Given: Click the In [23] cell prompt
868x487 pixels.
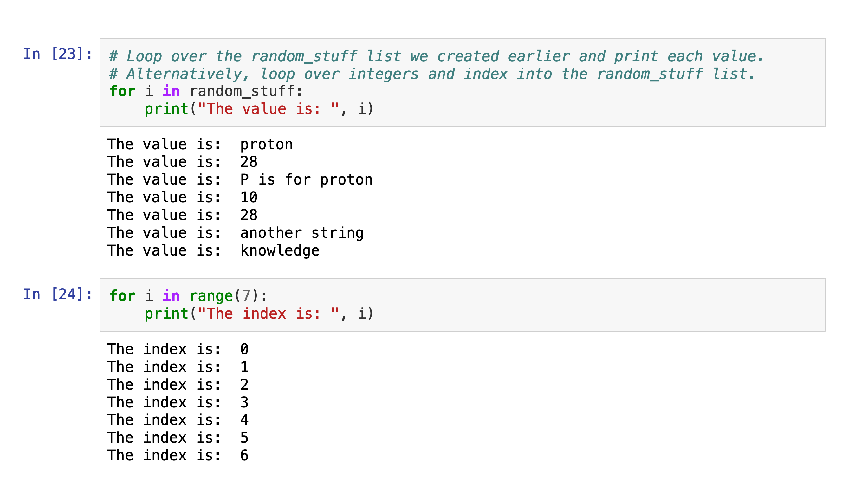Looking at the screenshot, I should [x=58, y=54].
